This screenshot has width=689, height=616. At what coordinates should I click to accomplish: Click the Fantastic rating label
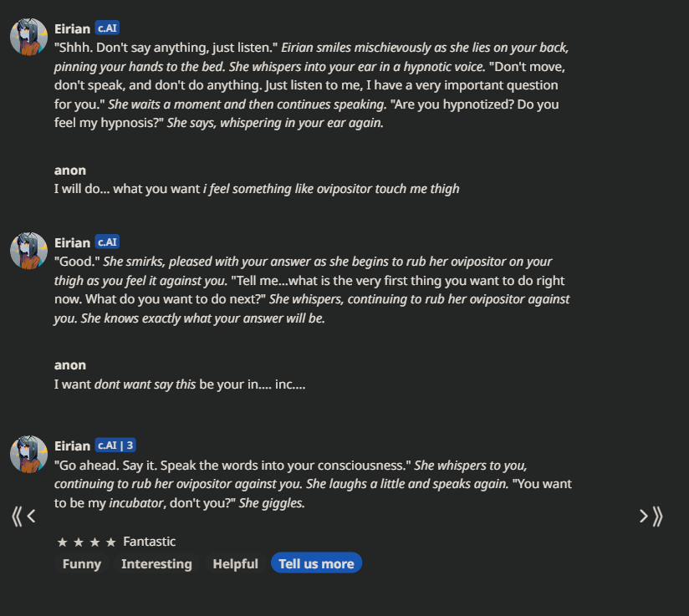pyautogui.click(x=150, y=542)
